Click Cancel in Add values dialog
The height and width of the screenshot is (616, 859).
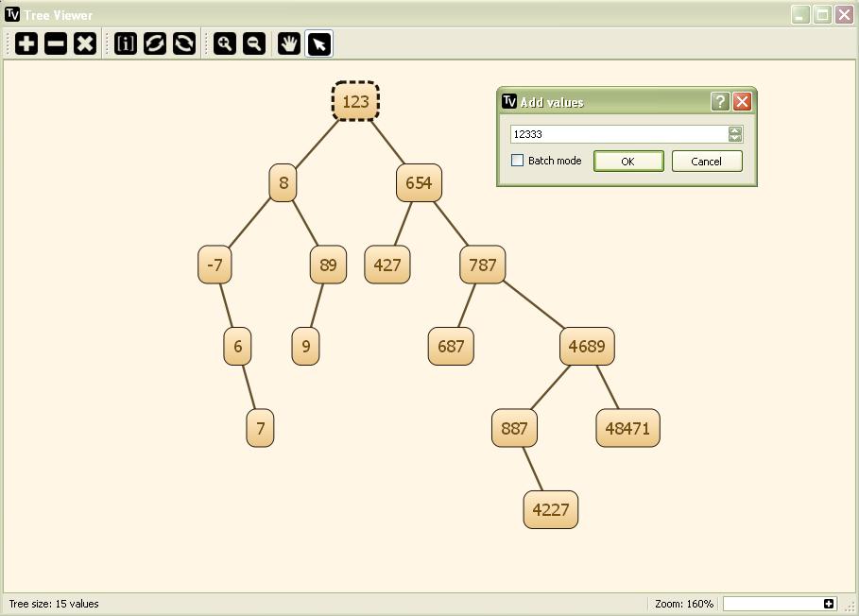pos(707,162)
